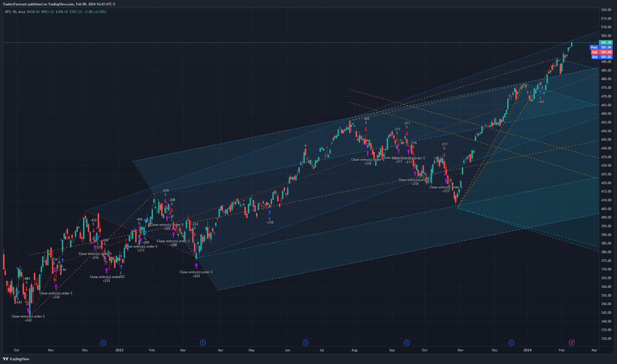Click the dividend marker between Dec and 2023
Screen dimensions: 617x364
click(103, 343)
